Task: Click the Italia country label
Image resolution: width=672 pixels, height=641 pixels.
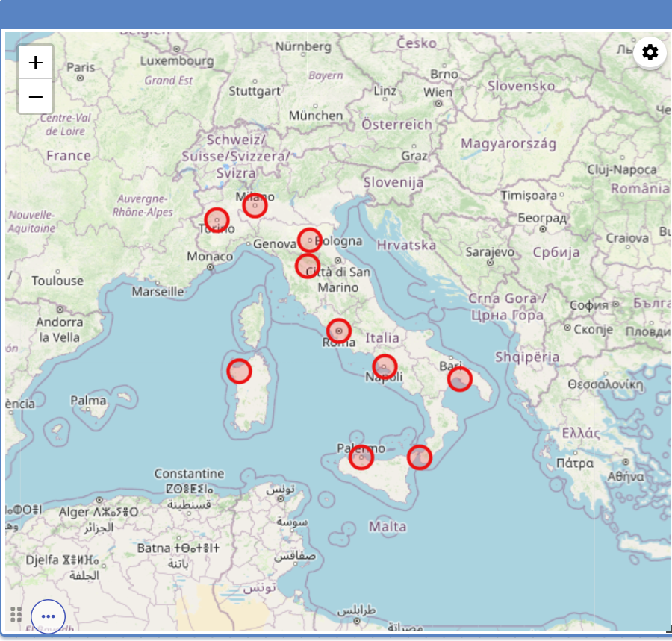Action: (382, 338)
